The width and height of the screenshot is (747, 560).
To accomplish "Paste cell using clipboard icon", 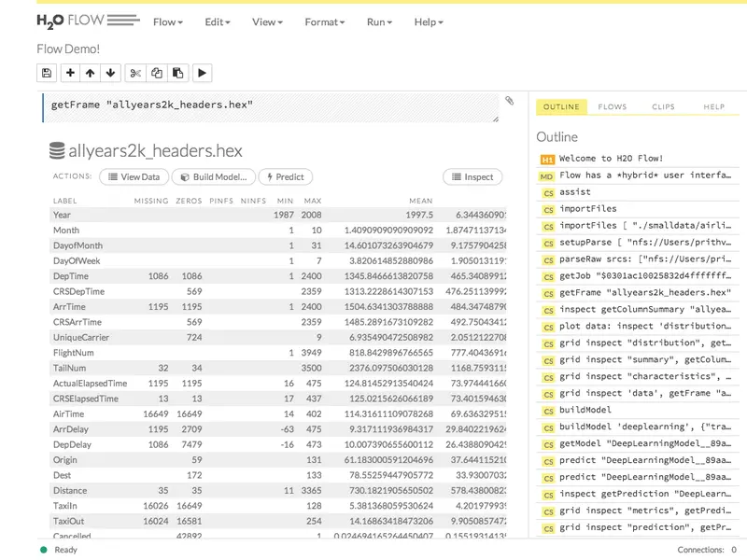I will pos(177,73).
